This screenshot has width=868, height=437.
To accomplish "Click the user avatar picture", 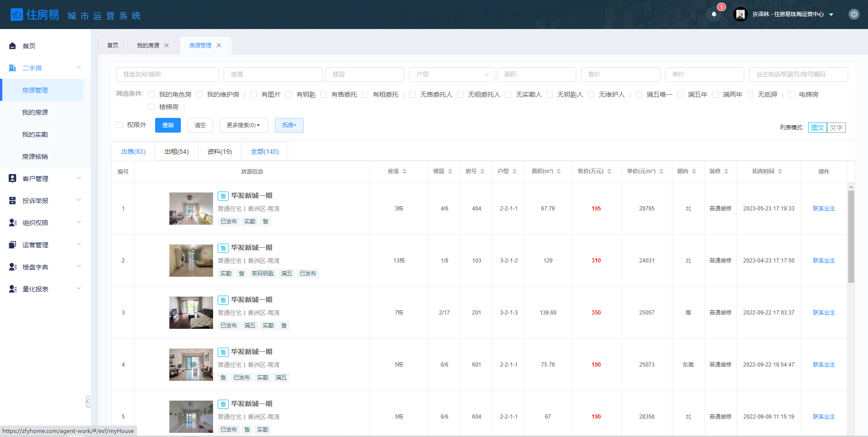I will pos(740,14).
